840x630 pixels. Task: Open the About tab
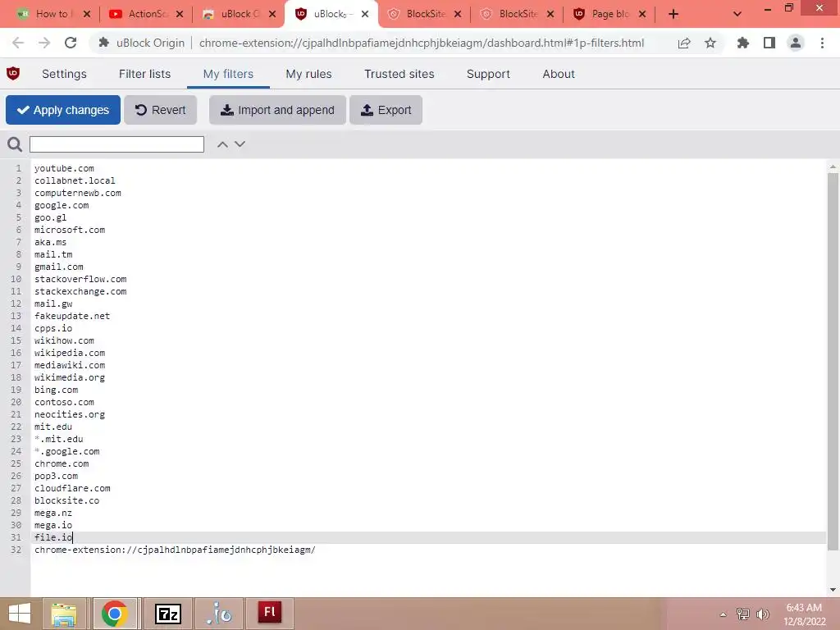pyautogui.click(x=558, y=74)
